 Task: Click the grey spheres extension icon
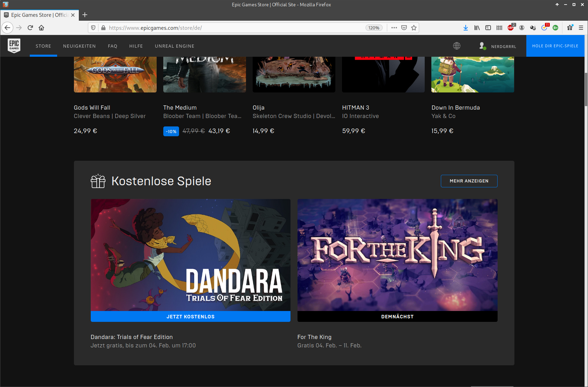[x=533, y=28]
